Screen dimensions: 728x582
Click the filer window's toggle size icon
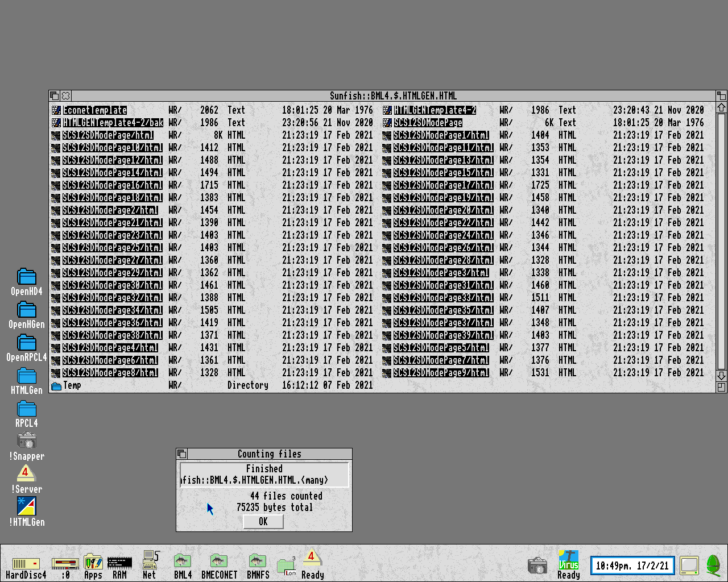[x=721, y=96]
